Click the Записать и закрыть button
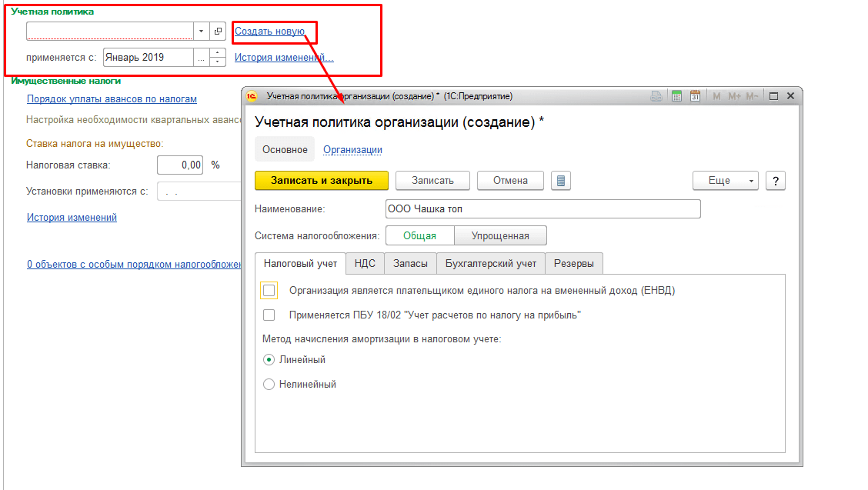 tap(322, 181)
